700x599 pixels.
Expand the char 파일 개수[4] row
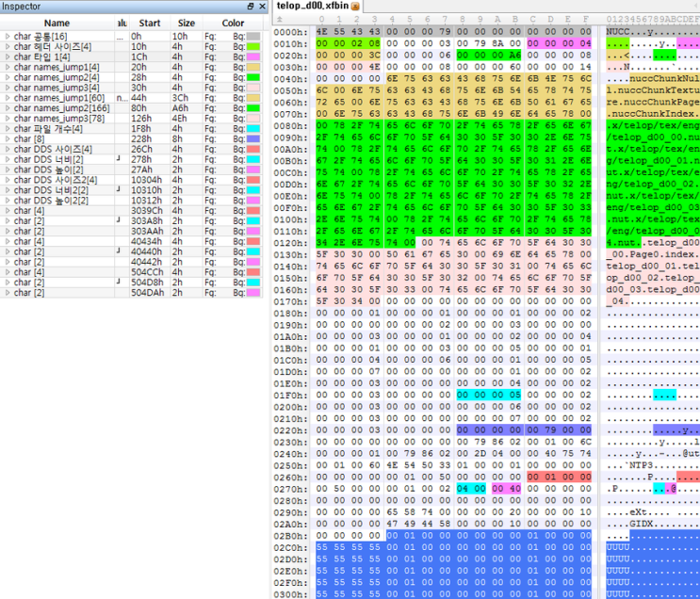8,128
